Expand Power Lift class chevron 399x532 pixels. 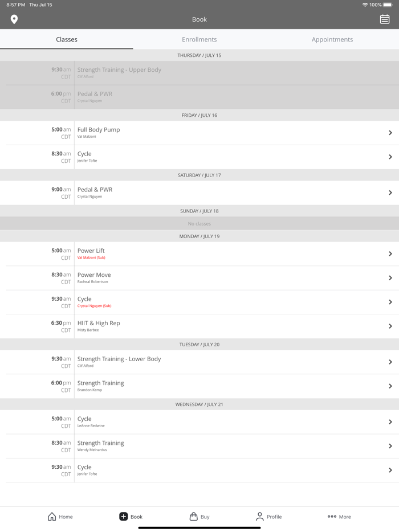point(390,253)
